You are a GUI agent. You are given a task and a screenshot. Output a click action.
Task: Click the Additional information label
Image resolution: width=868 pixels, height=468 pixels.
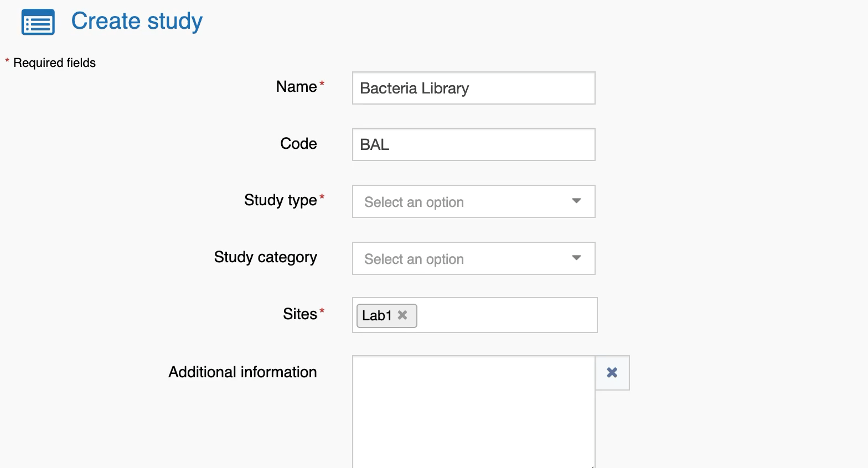pos(242,372)
